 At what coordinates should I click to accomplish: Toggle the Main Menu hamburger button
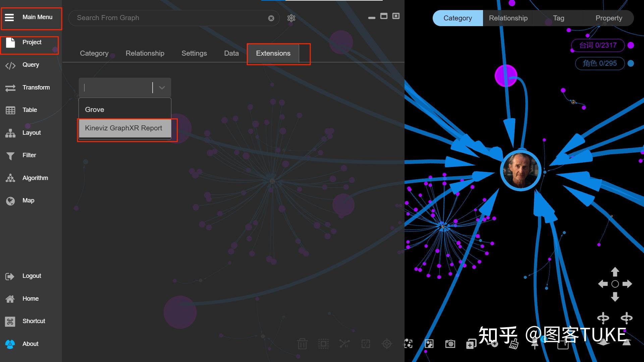[9, 17]
